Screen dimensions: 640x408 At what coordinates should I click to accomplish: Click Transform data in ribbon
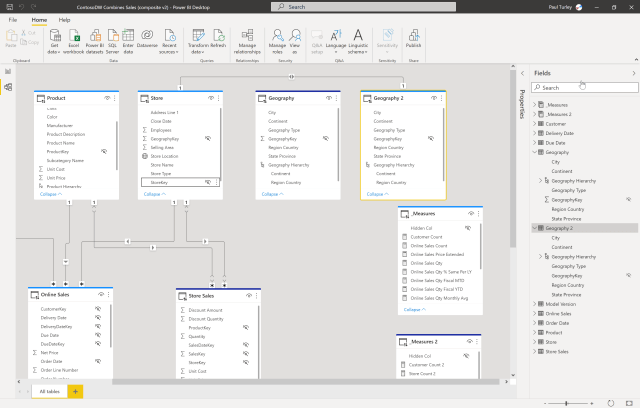tap(198, 41)
